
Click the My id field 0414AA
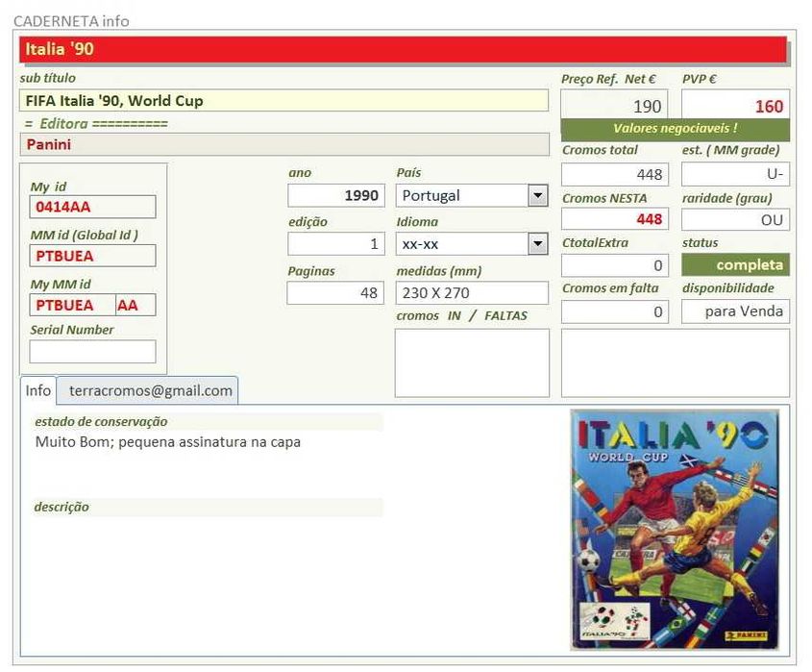(92, 207)
